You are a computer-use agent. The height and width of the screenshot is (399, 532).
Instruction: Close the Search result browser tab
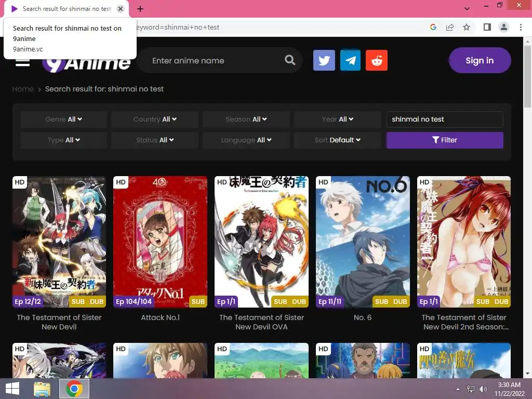[x=121, y=9]
